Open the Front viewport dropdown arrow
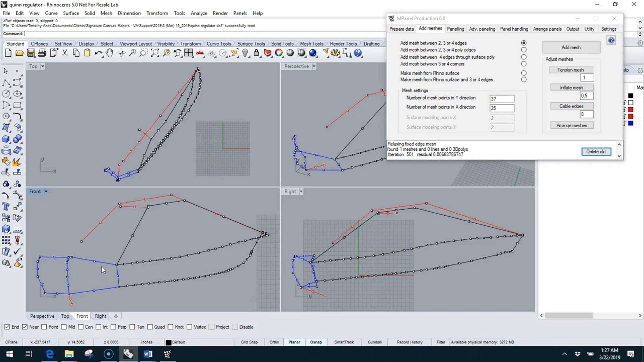The height and width of the screenshot is (362, 644). pyautogui.click(x=46, y=191)
